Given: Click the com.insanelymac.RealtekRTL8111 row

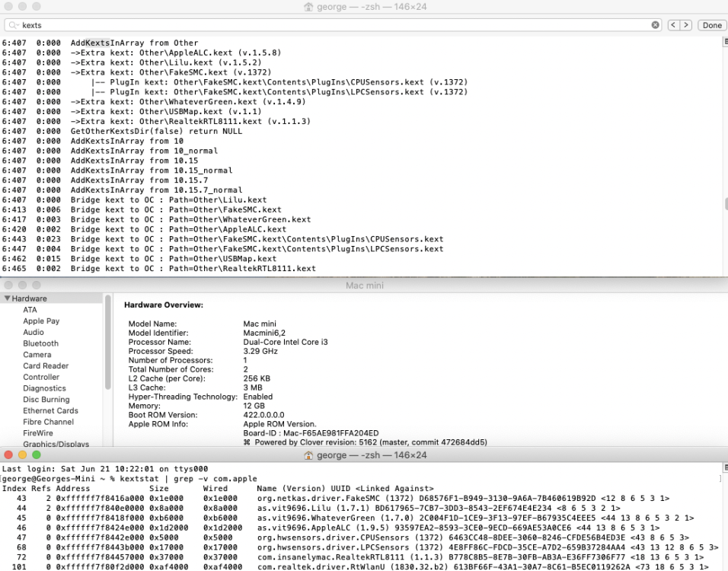Looking at the screenshot, I should pyautogui.click(x=353, y=557).
